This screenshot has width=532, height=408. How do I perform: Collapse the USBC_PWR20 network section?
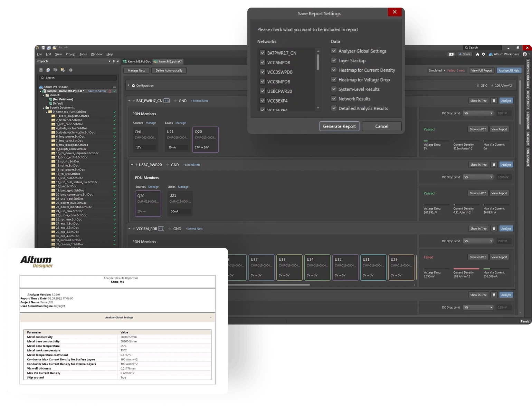132,165
